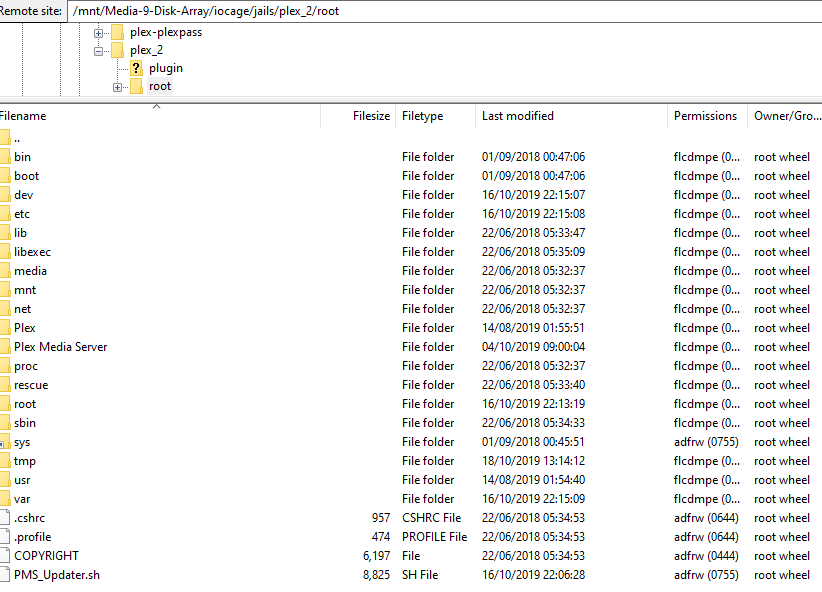The height and width of the screenshot is (592, 822).
Task: Select the net folder row
Action: [x=411, y=309]
